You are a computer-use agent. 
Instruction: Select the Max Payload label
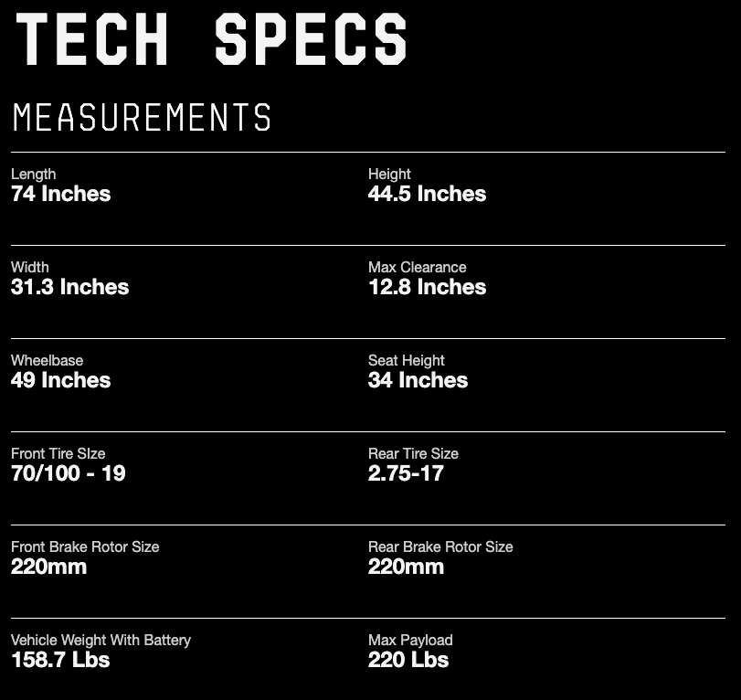point(410,640)
